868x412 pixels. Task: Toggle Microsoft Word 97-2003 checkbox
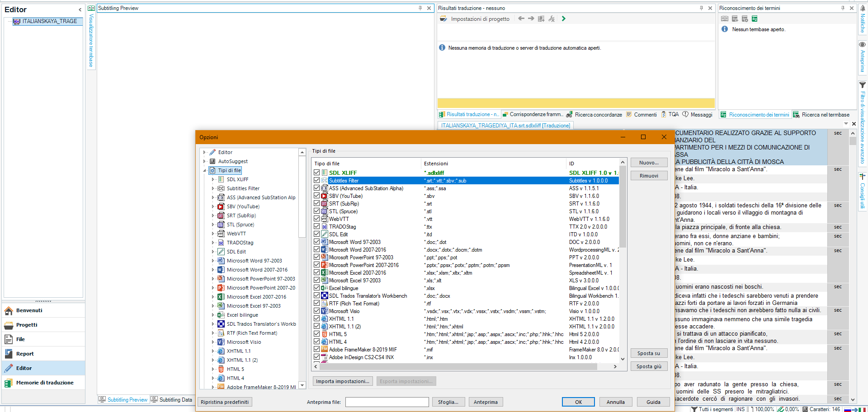coord(317,242)
